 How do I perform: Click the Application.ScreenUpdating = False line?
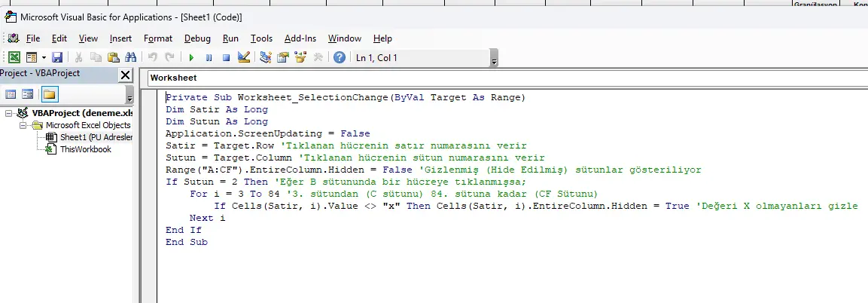[267, 133]
